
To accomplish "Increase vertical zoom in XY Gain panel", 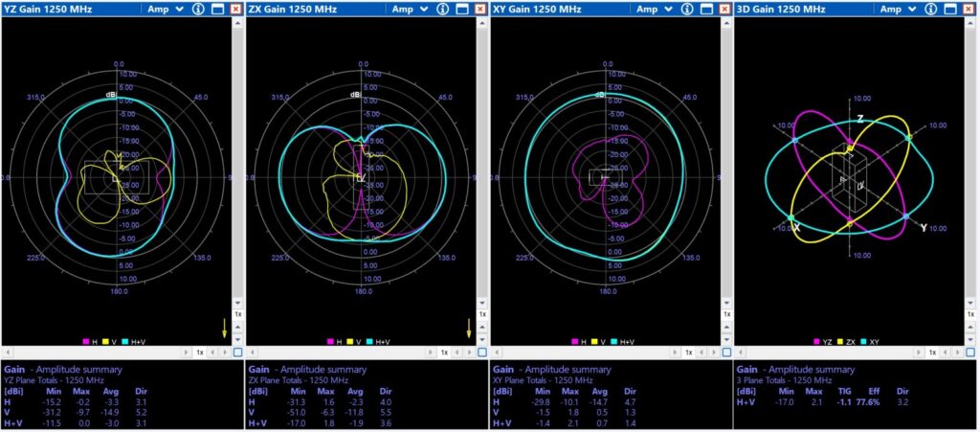I will pyautogui.click(x=725, y=327).
